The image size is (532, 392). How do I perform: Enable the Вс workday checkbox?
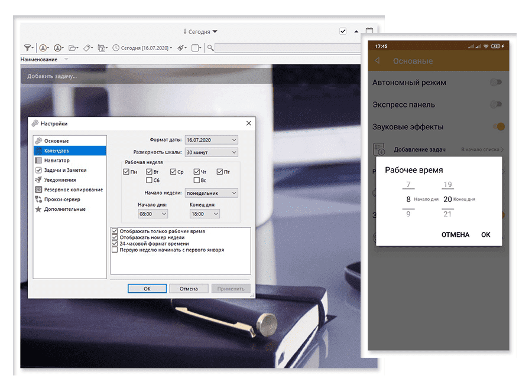coord(196,180)
